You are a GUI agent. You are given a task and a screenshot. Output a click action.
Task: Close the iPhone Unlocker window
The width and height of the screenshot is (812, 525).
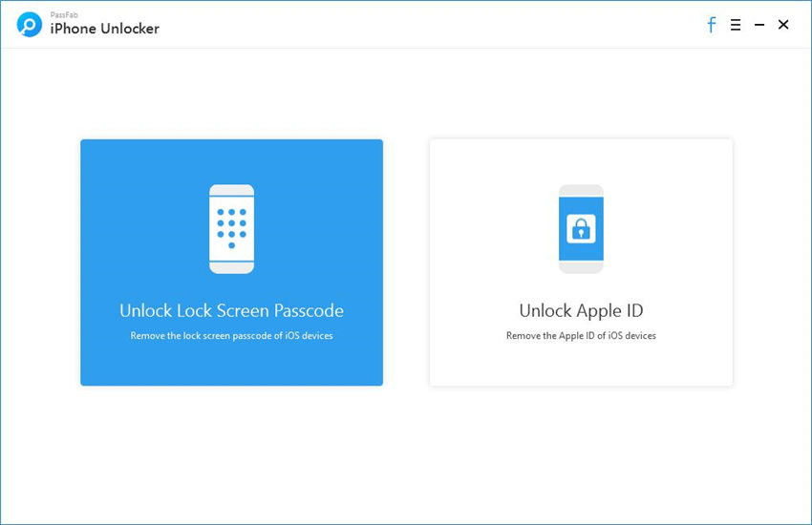pyautogui.click(x=783, y=25)
